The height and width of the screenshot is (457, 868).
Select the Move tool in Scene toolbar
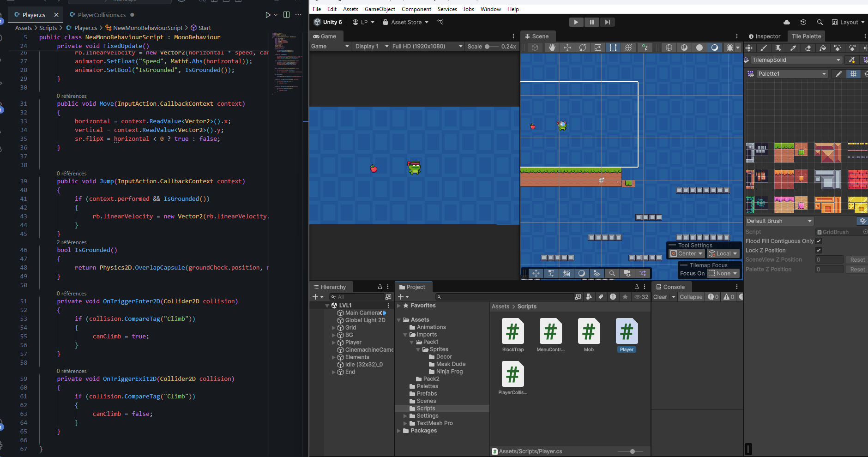coord(567,48)
